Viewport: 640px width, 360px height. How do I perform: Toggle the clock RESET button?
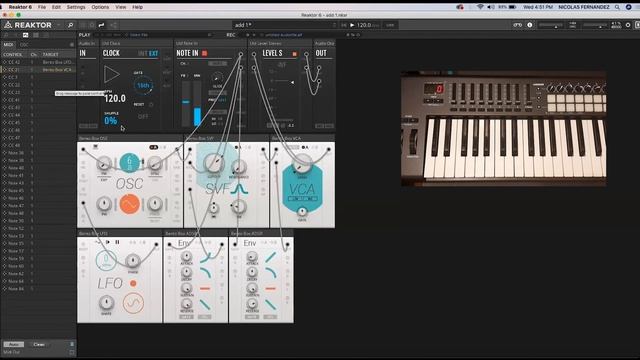151,104
